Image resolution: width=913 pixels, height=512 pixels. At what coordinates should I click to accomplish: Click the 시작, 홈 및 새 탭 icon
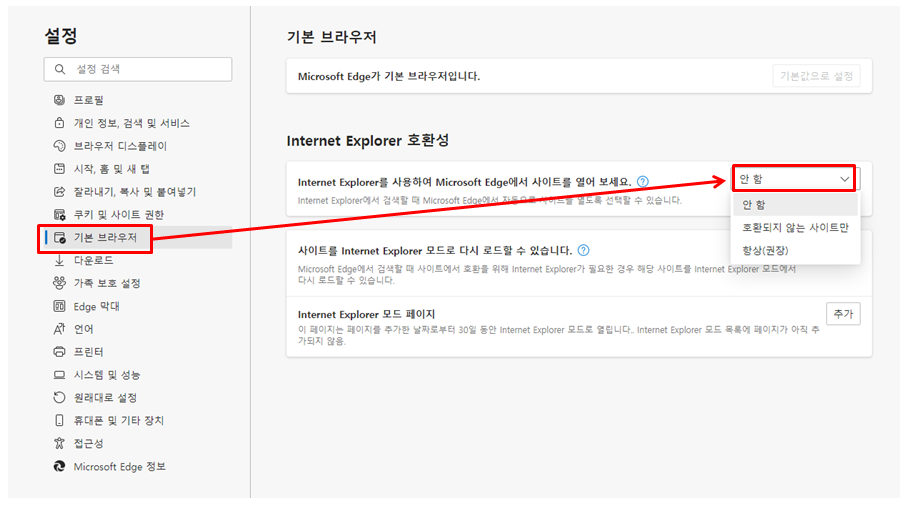59,169
